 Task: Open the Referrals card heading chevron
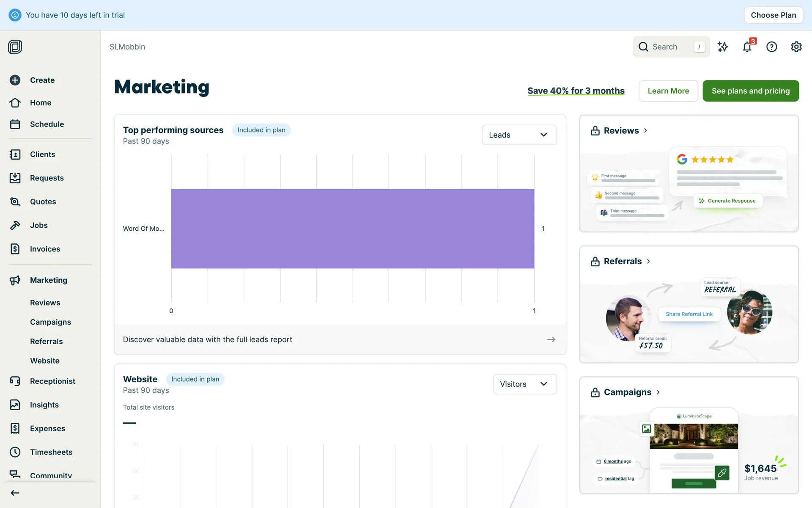click(x=648, y=262)
